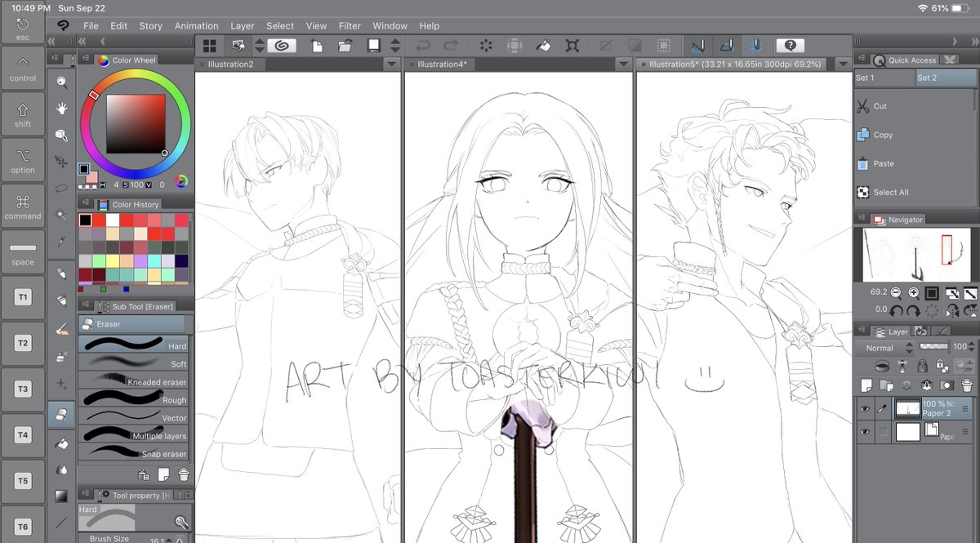Select the Eraser tool in toolbar
Screen dimensions: 980x543
pos(61,415)
